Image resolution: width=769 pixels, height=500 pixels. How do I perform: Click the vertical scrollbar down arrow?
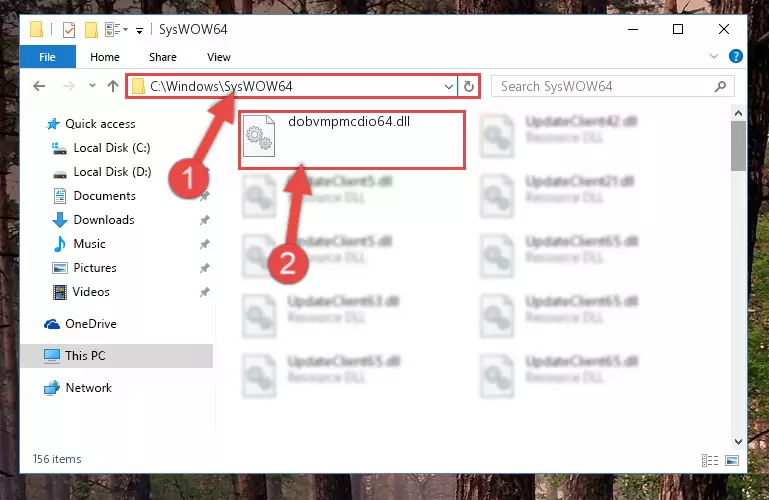pyautogui.click(x=738, y=442)
